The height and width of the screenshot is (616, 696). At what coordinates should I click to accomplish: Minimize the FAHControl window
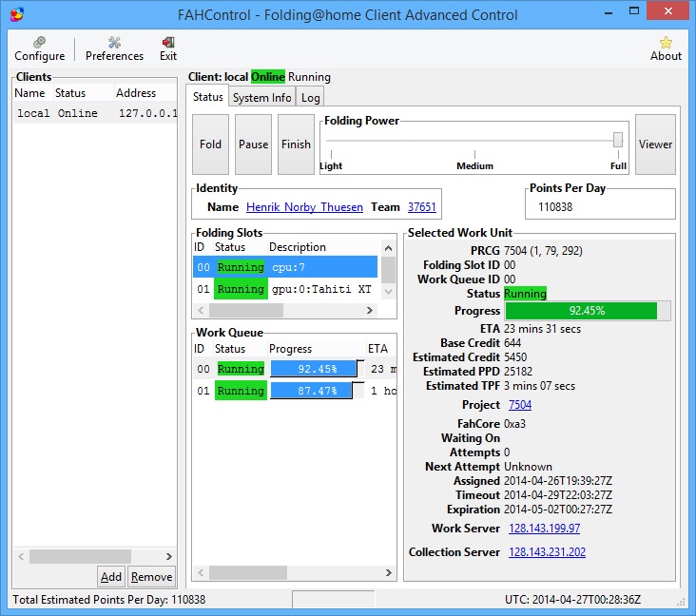click(609, 11)
